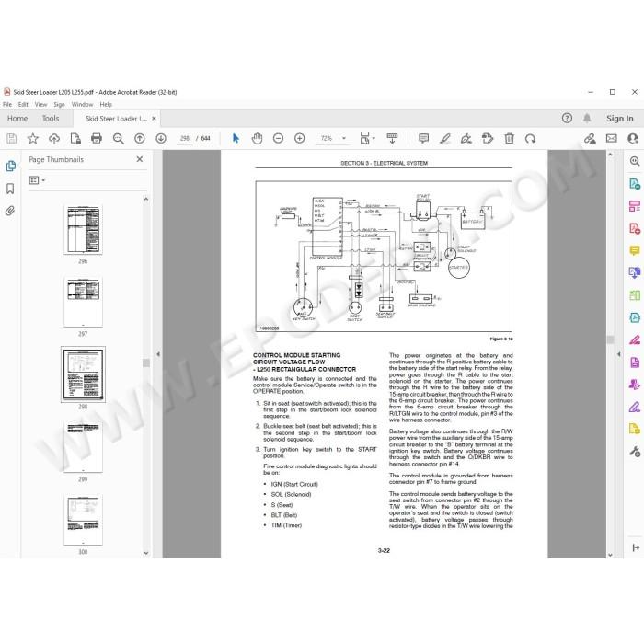Activate the Hand pan tool
Screen dimensions: 644x644
pos(257,138)
